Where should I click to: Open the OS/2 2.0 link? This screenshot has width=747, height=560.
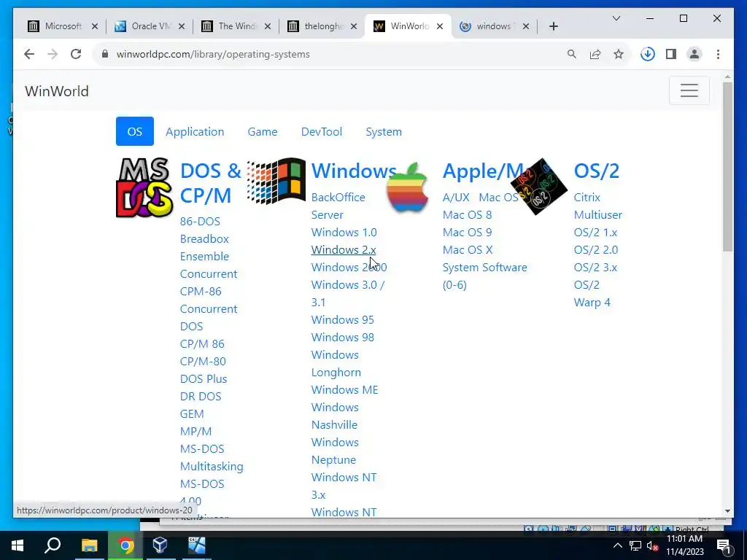point(596,250)
